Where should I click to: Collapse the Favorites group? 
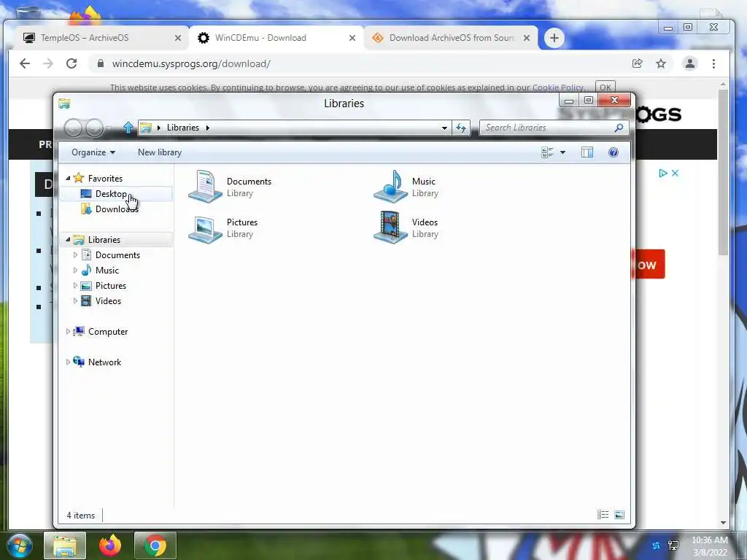[x=68, y=178]
